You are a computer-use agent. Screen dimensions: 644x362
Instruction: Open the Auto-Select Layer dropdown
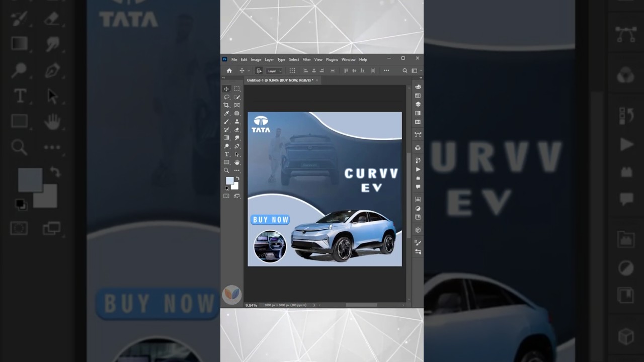pos(274,71)
